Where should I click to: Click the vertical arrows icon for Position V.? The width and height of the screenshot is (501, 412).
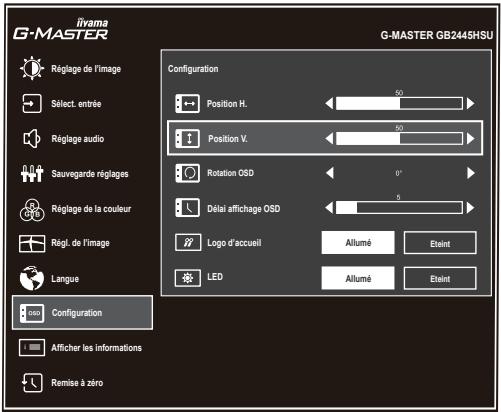tap(187, 138)
